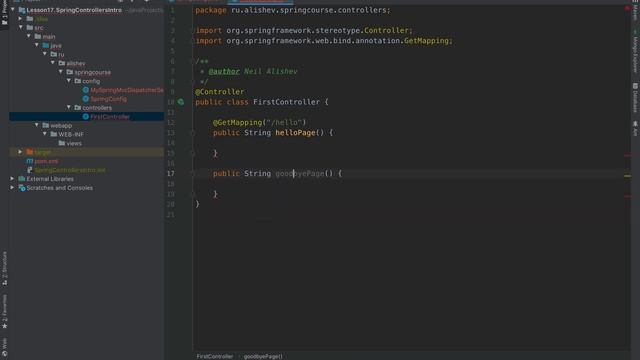Click the Spring bean gutter icon on line 10
The image size is (640, 360).
(181, 102)
